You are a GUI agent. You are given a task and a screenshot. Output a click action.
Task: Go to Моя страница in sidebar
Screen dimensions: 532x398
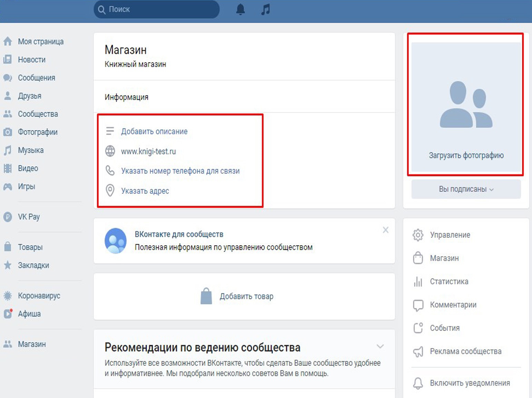(x=40, y=41)
